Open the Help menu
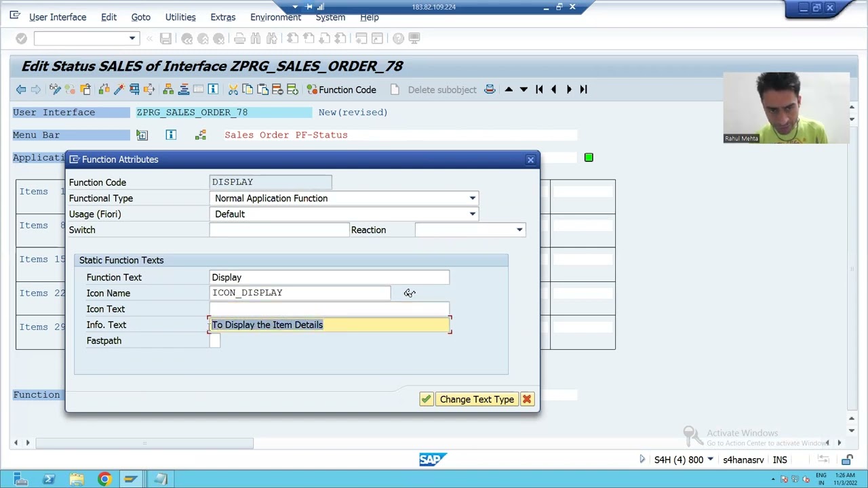This screenshot has height=488, width=868. click(x=370, y=17)
